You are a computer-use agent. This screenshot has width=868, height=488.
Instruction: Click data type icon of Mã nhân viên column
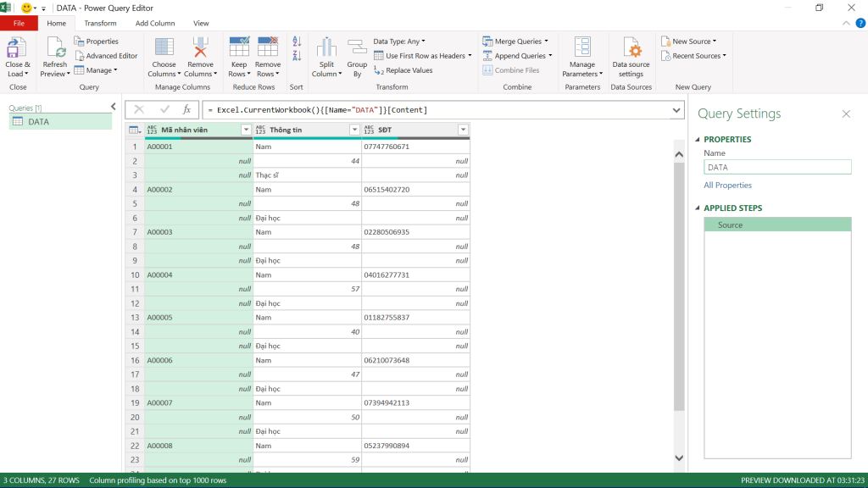153,130
